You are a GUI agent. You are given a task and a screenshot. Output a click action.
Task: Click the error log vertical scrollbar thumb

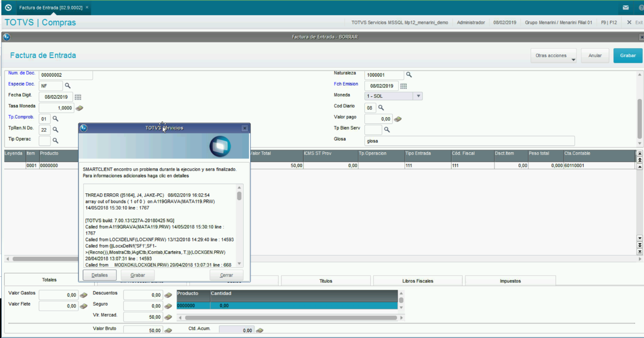pyautogui.click(x=239, y=196)
